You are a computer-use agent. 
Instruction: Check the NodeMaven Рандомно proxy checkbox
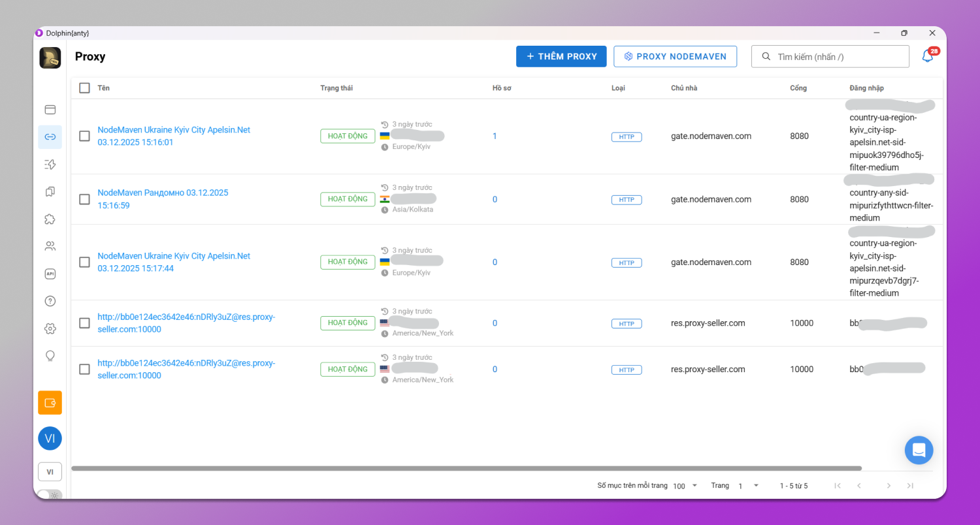(x=84, y=199)
